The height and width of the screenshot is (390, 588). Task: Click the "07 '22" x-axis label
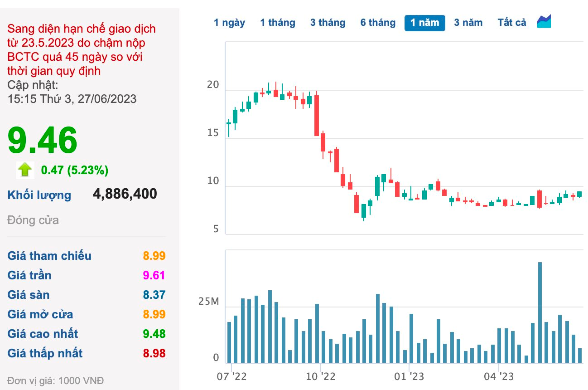(x=231, y=376)
